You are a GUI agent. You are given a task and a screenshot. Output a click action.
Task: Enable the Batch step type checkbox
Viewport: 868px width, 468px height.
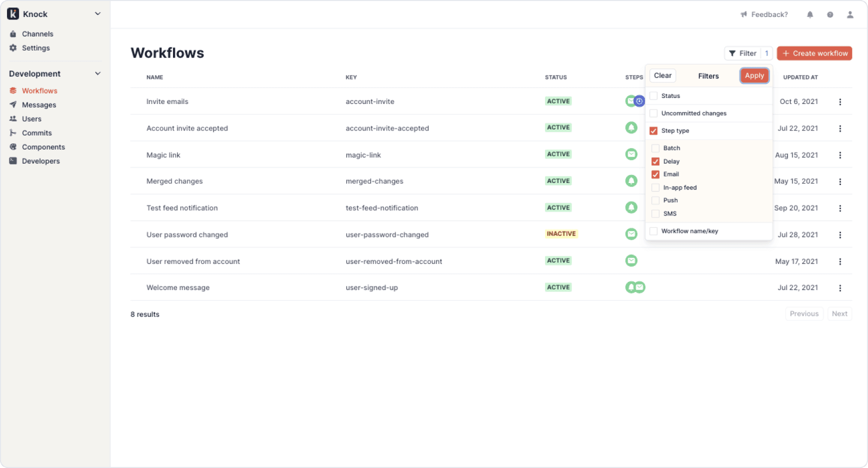pos(655,148)
